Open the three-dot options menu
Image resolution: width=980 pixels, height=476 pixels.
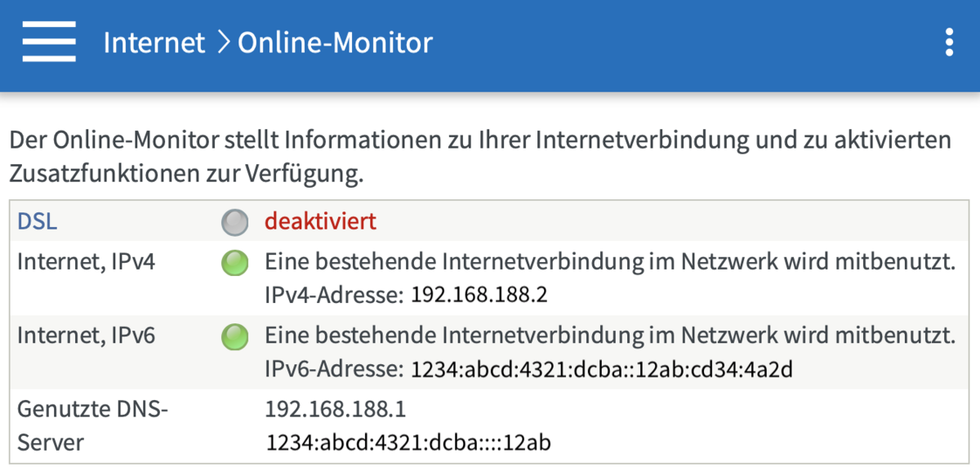(x=948, y=42)
